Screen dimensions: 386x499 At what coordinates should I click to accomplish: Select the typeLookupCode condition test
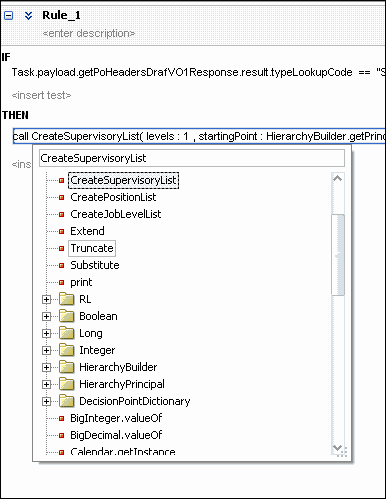coord(199,72)
